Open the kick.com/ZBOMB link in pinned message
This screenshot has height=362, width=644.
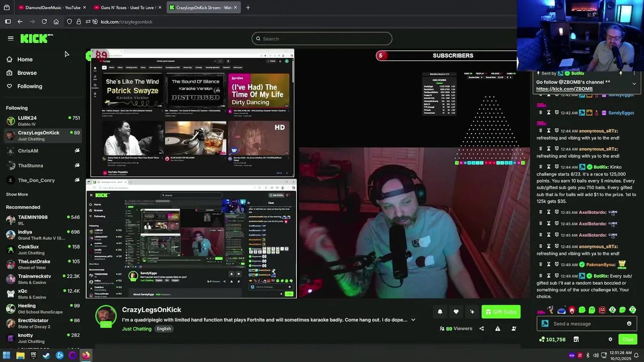(564, 89)
